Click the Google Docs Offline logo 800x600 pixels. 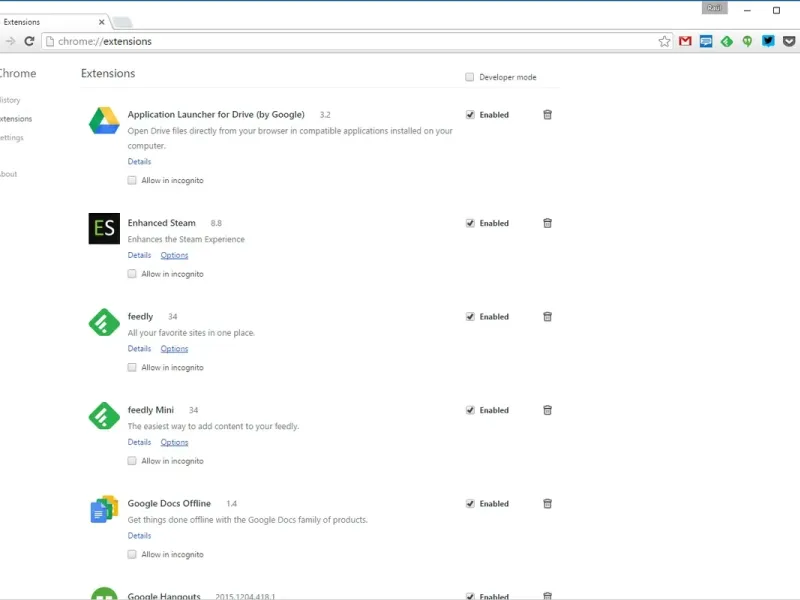[104, 509]
